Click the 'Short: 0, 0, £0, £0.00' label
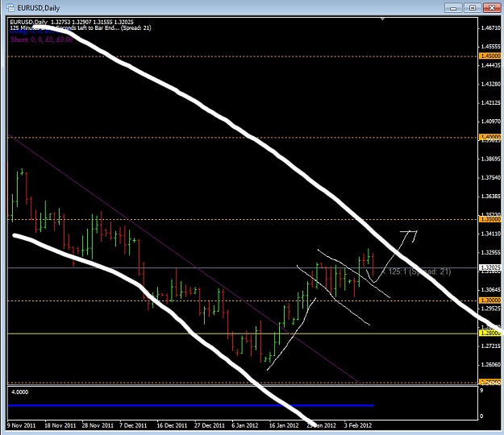The width and height of the screenshot is (504, 435). pyautogui.click(x=41, y=39)
